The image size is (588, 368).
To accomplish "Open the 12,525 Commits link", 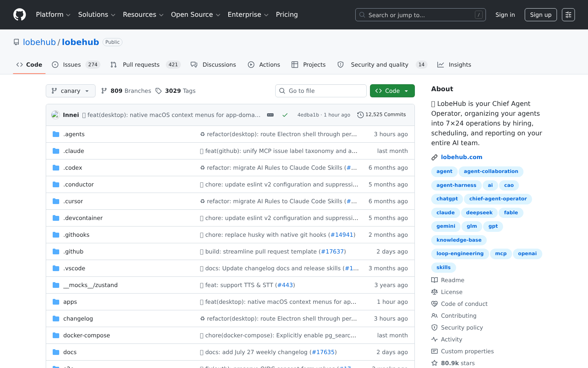I will click(381, 115).
